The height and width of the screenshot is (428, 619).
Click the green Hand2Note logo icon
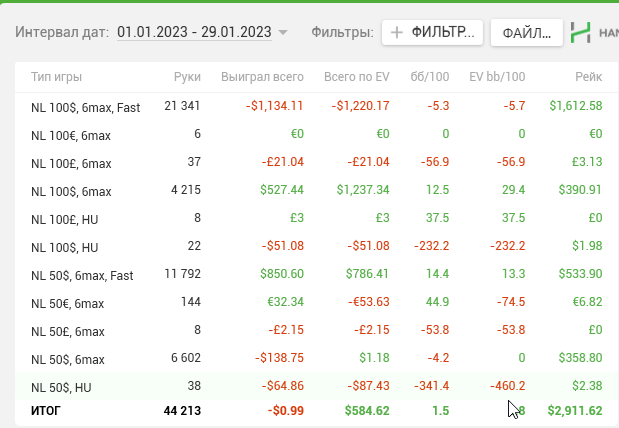[x=581, y=32]
